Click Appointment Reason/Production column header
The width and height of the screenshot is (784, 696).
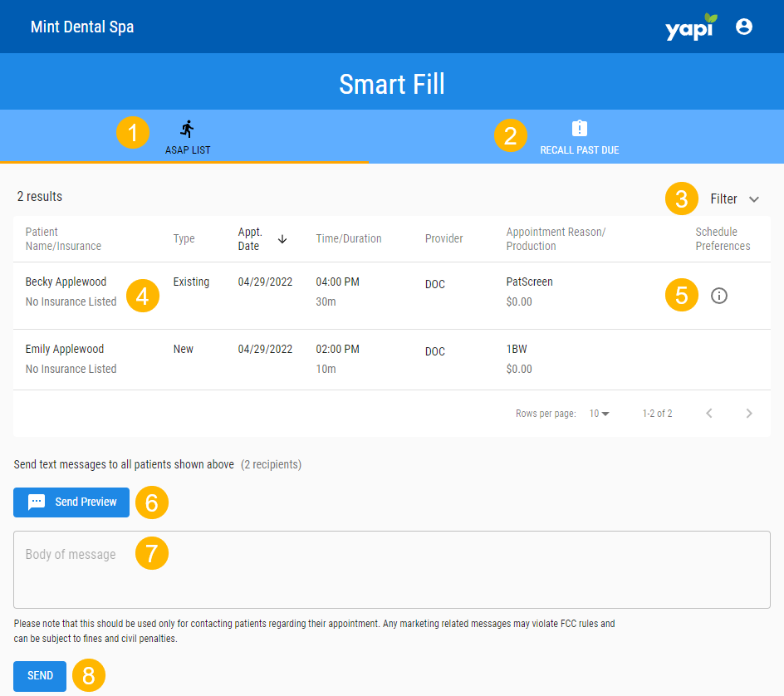click(556, 239)
